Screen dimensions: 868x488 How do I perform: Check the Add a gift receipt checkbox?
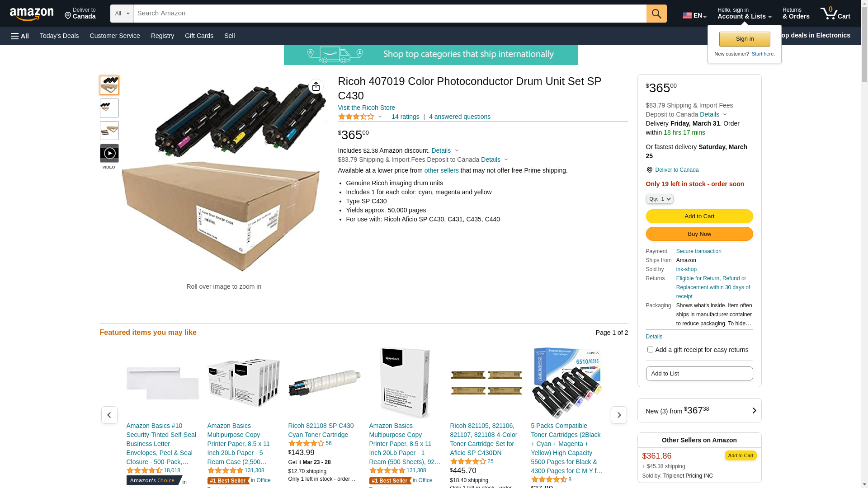tap(650, 349)
